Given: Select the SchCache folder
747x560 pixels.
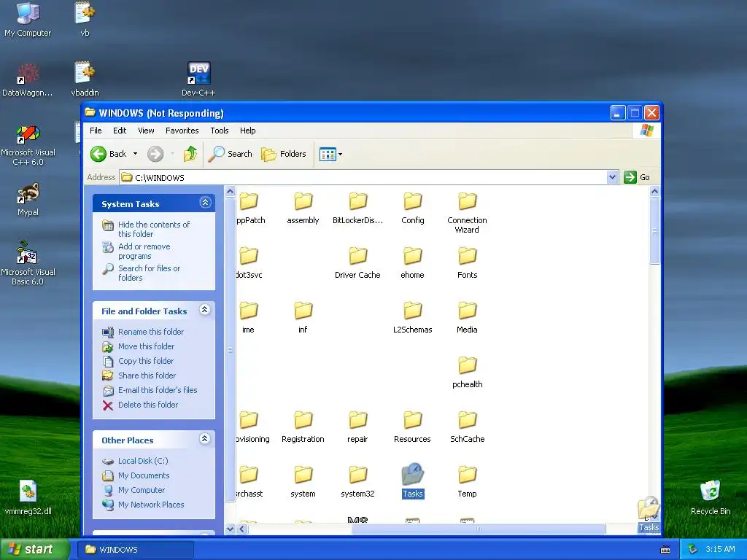Looking at the screenshot, I should tap(468, 427).
